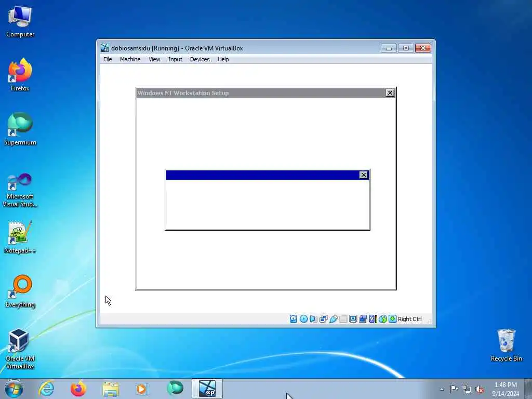Image resolution: width=532 pixels, height=399 pixels.
Task: Click the muted volume tray icon
Action: tap(480, 389)
